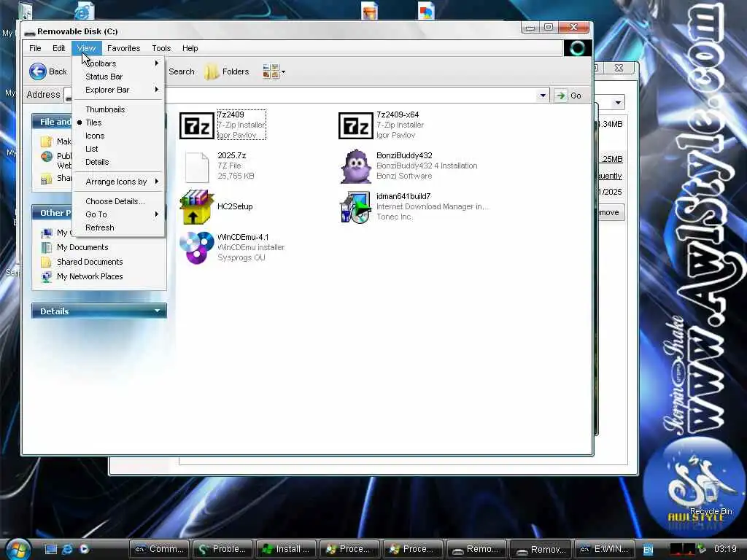Select the 2025.7z file icon
Viewport: 747px width, 560px height.
point(197,167)
